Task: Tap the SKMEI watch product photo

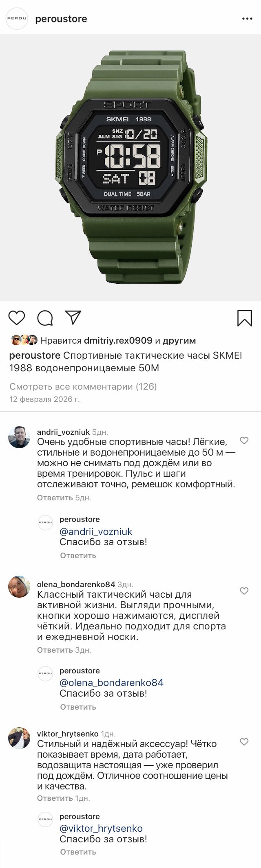Action: pos(130,167)
